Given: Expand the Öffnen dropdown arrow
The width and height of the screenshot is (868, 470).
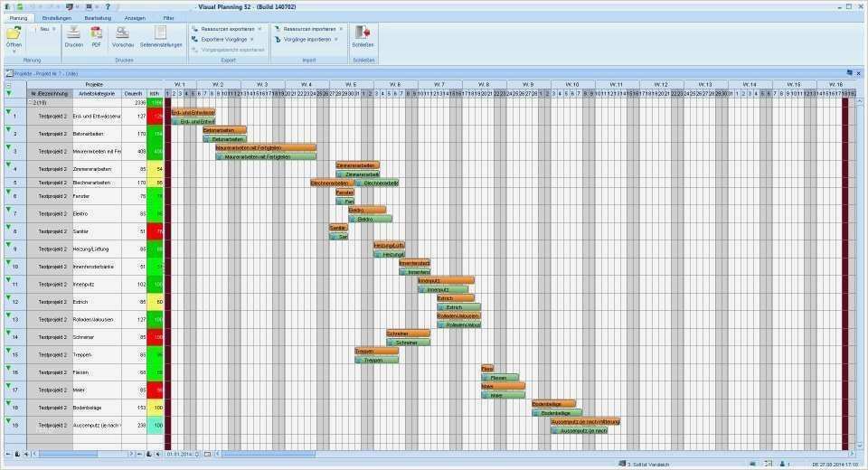Looking at the screenshot, I should tap(14, 52).
